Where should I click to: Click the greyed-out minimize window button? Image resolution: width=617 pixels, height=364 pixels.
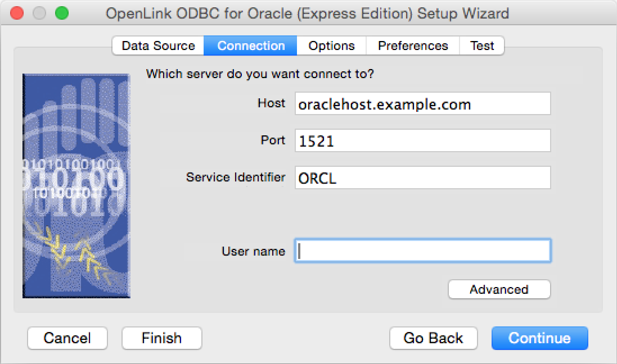tap(39, 13)
